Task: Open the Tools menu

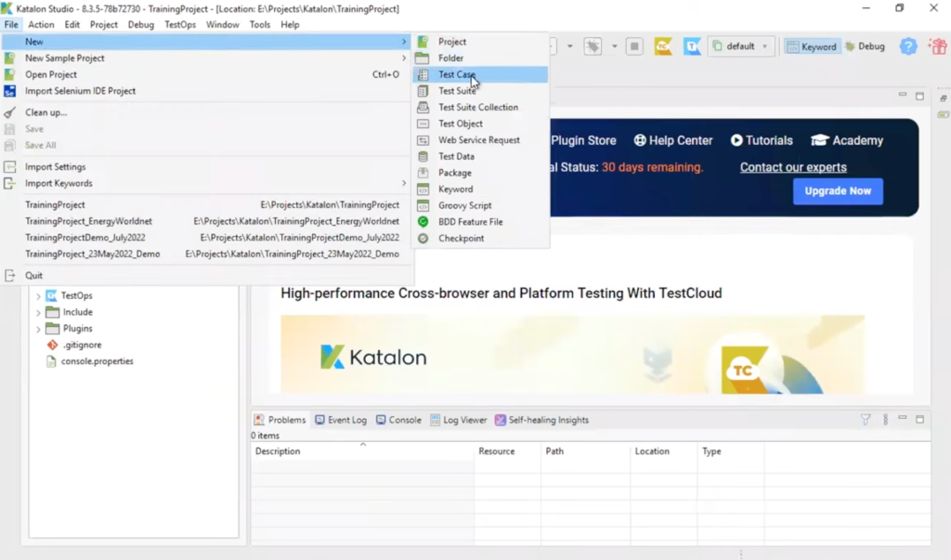Action: click(260, 25)
